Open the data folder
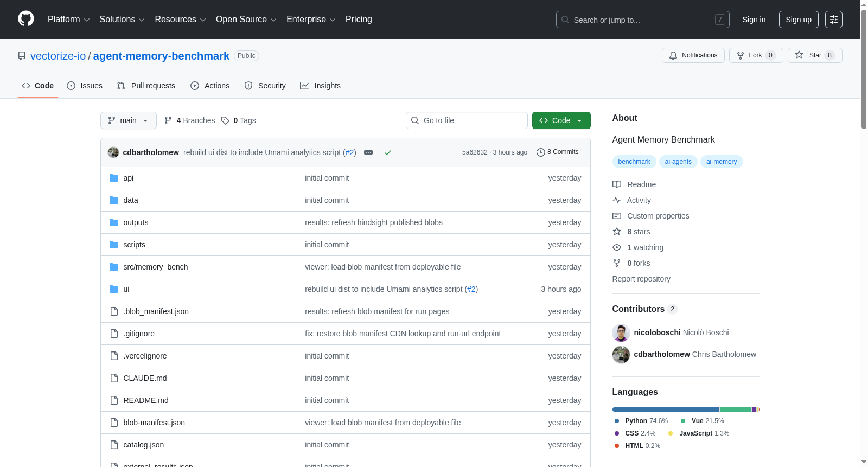 click(x=131, y=200)
